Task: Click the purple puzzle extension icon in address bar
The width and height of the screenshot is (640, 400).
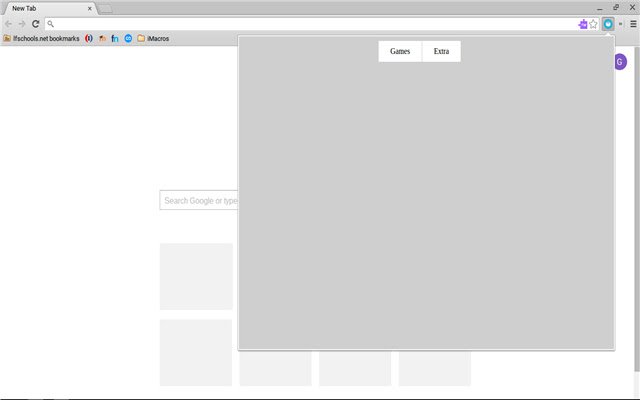Action: tap(583, 24)
